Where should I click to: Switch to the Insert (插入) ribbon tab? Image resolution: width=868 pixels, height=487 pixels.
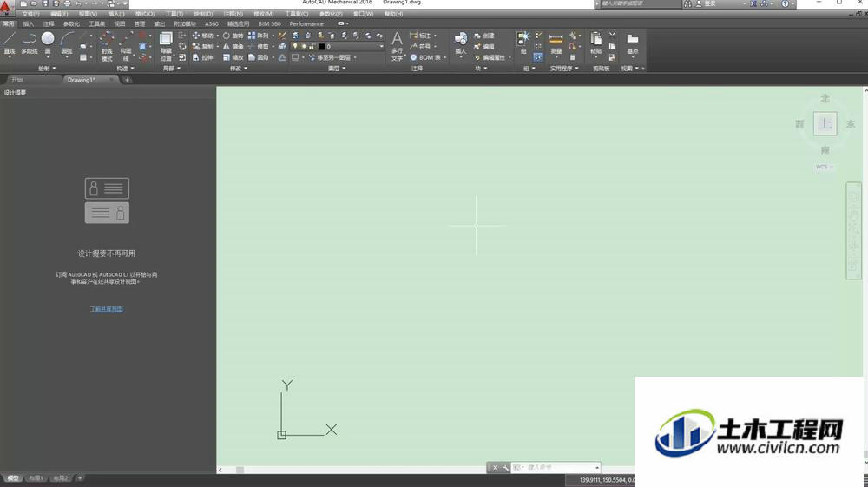point(29,23)
